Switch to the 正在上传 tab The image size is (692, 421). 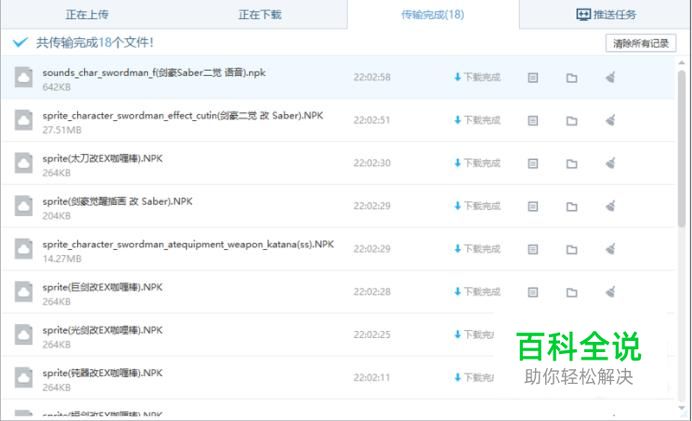(x=87, y=15)
